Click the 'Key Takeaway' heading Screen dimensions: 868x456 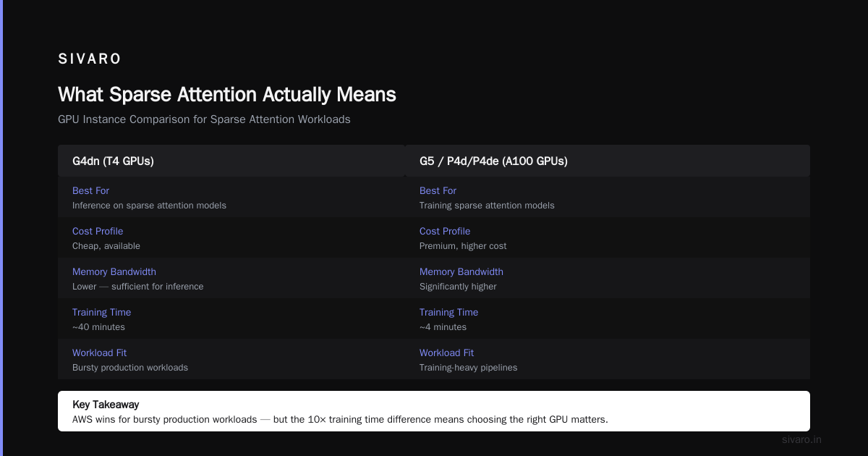(x=106, y=405)
